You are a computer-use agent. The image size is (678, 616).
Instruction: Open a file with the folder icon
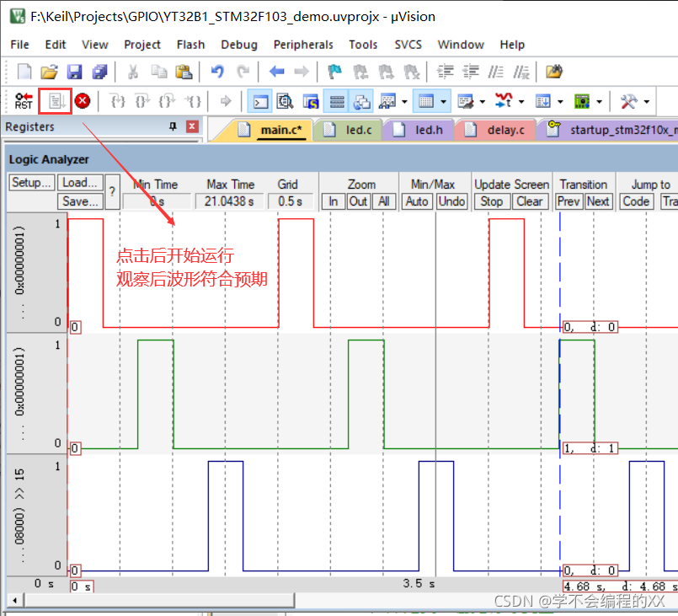pyautogui.click(x=50, y=72)
